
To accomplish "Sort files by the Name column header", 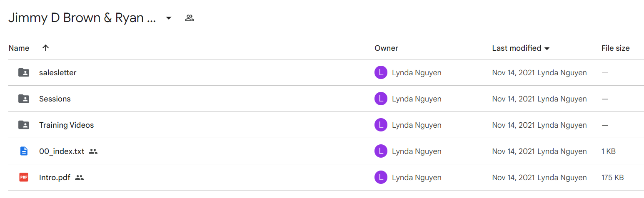I will pyautogui.click(x=19, y=48).
